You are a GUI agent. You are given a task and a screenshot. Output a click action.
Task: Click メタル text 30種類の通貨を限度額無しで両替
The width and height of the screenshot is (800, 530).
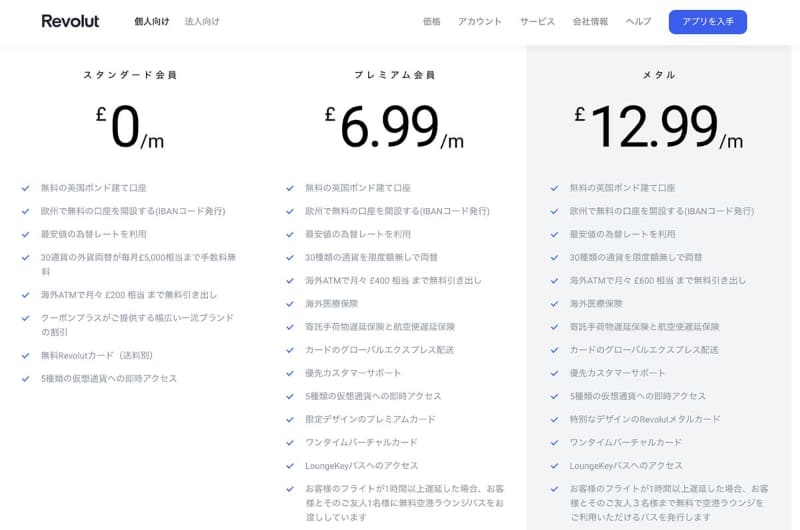[636, 258]
